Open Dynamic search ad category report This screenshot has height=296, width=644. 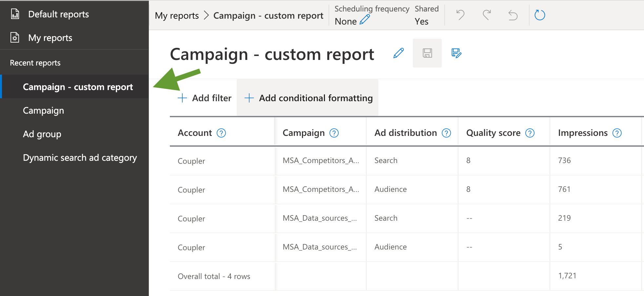[80, 157]
